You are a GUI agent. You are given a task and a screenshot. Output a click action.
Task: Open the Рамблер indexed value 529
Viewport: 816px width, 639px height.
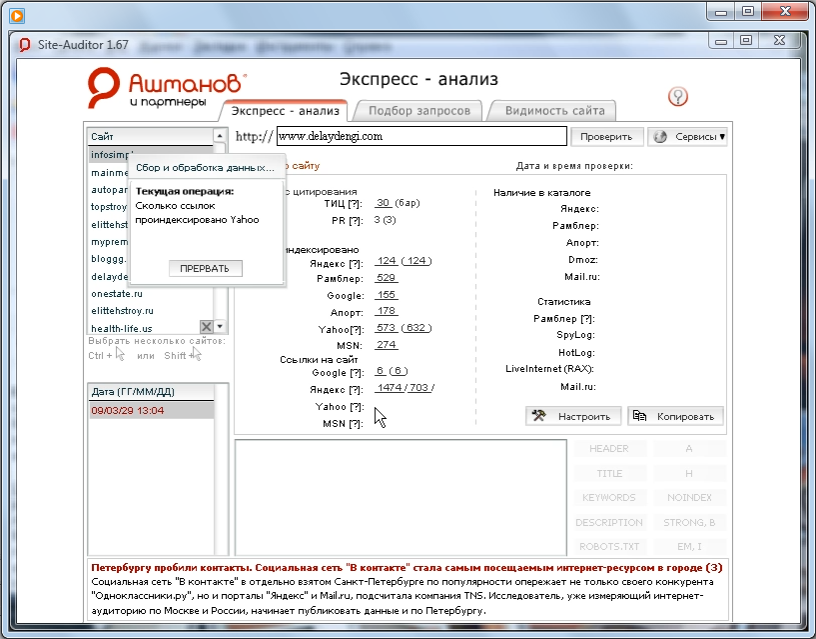click(386, 278)
